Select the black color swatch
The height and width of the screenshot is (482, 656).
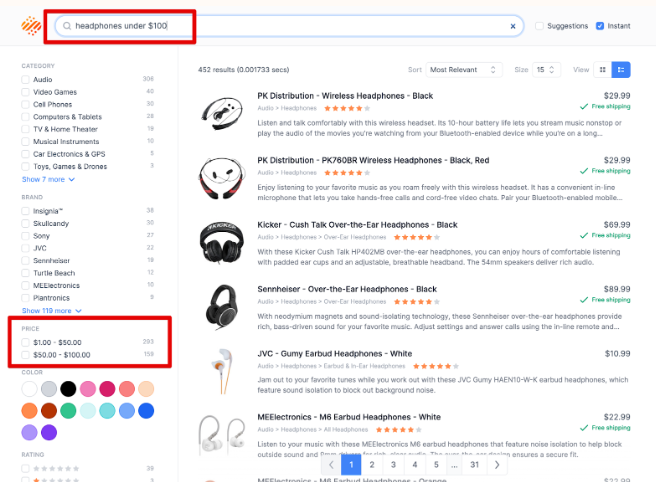(x=68, y=389)
